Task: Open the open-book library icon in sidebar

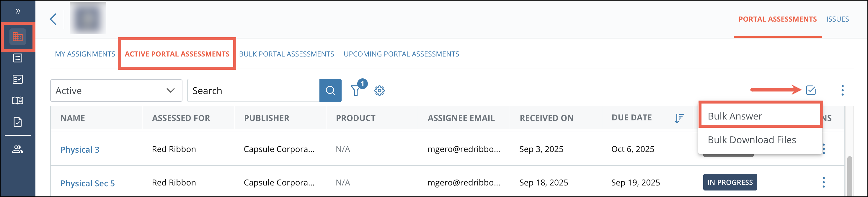Action: coord(17,101)
